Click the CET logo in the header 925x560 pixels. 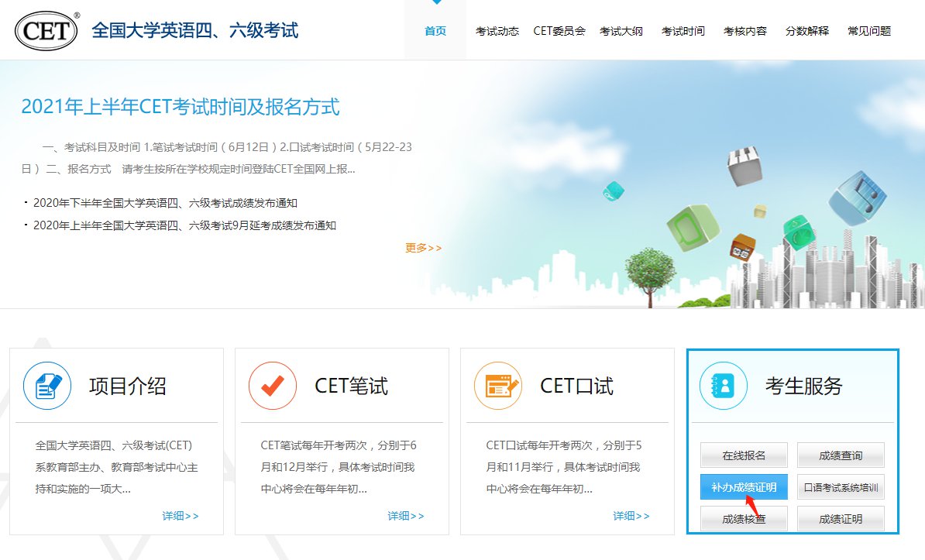47,31
